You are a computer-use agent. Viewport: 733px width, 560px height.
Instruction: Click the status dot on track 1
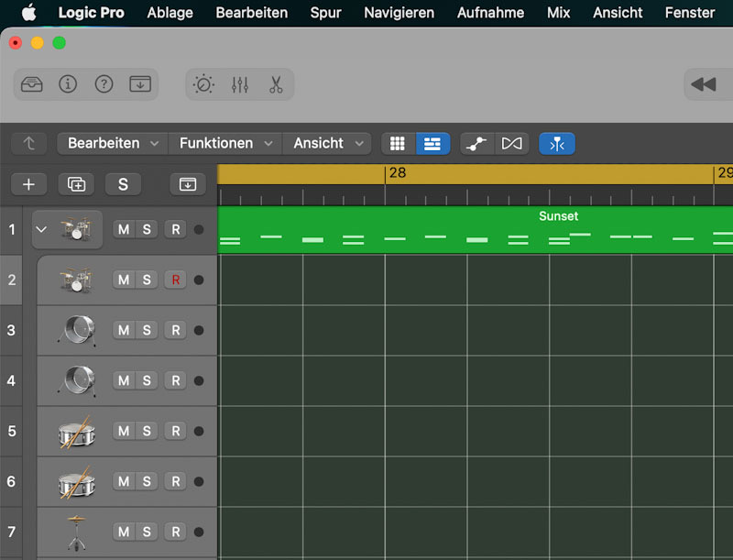click(199, 229)
